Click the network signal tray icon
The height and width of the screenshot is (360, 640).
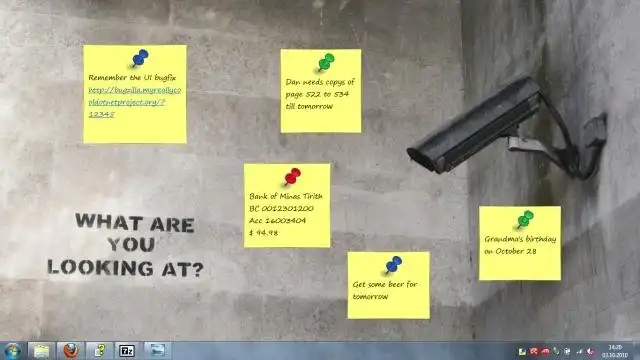579,351
